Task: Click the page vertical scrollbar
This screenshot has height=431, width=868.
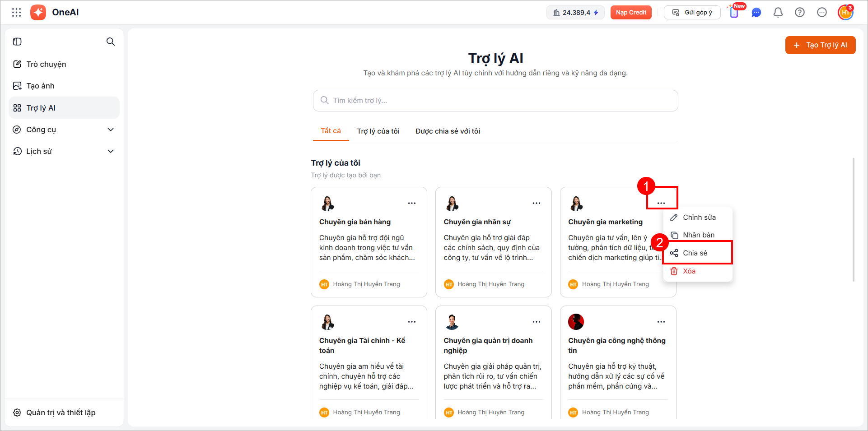Action: coord(853,219)
